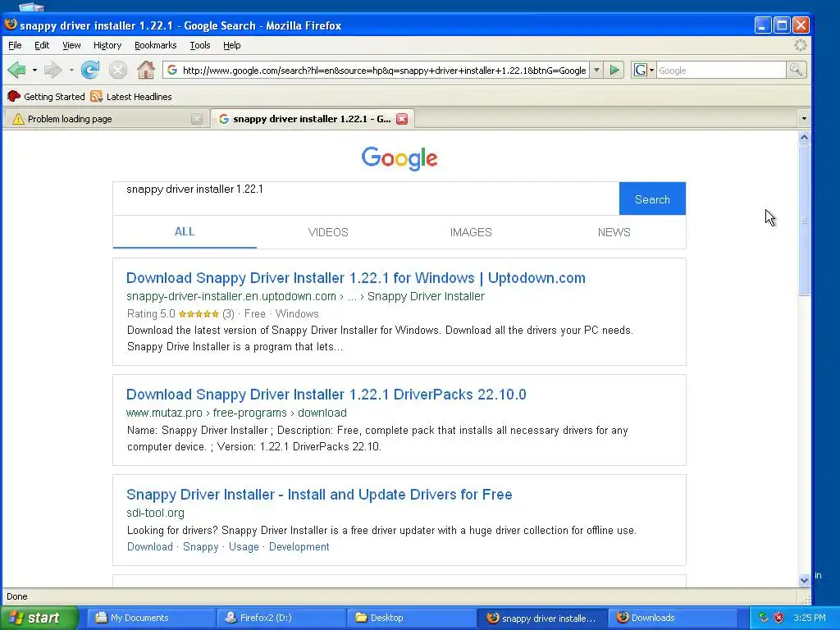Click the green Back arrow button
This screenshot has height=630, width=840.
16,70
